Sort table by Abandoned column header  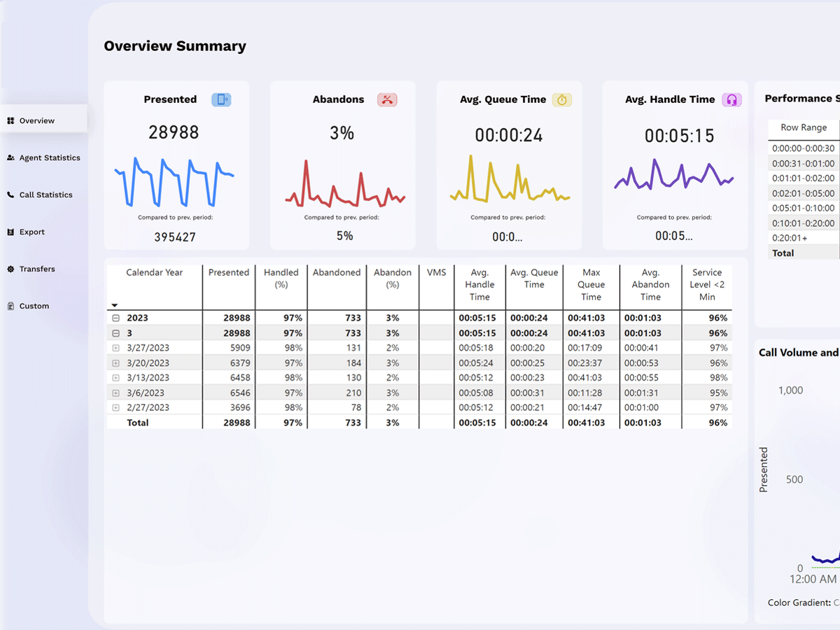[337, 273]
